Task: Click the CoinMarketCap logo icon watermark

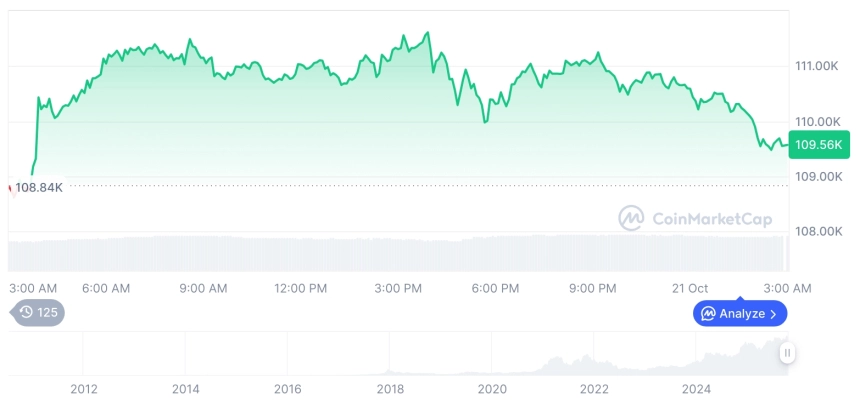Action: tap(631, 218)
